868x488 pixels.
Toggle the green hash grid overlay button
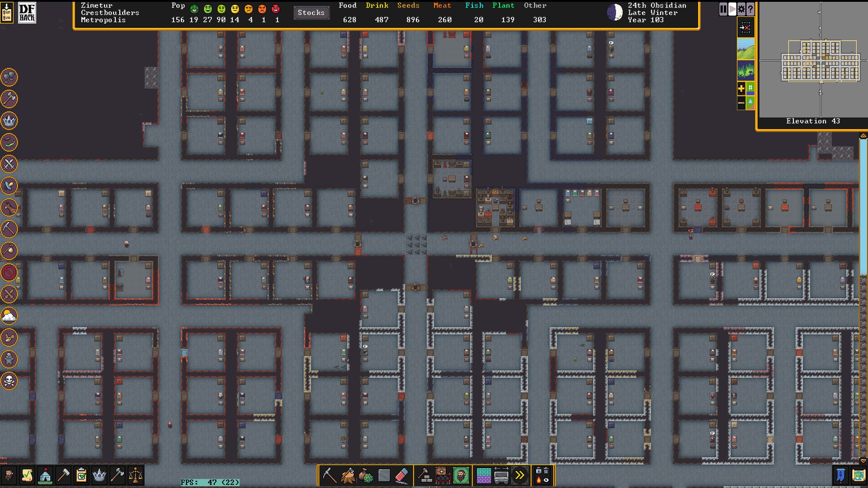[750, 88]
